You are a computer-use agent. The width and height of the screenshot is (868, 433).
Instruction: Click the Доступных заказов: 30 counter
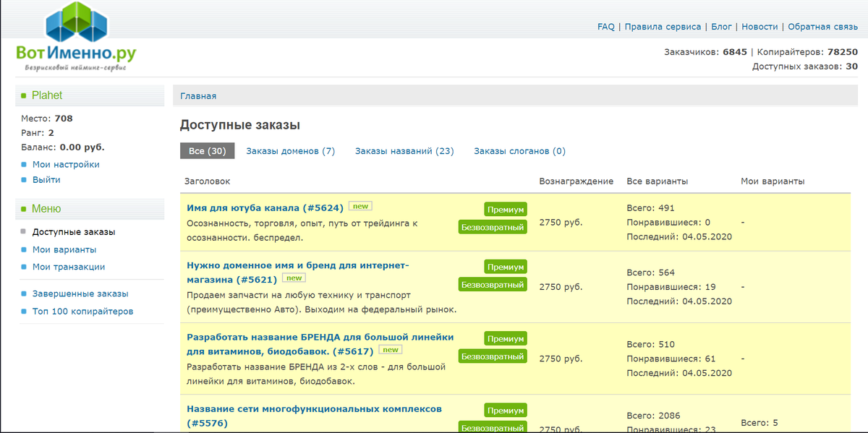[805, 67]
